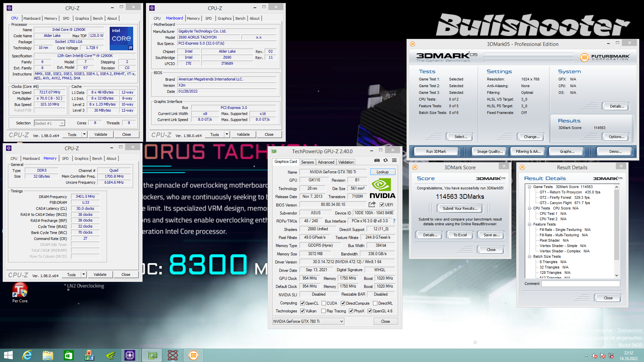
Task: Click Result Details window title icon
Action: point(522,167)
